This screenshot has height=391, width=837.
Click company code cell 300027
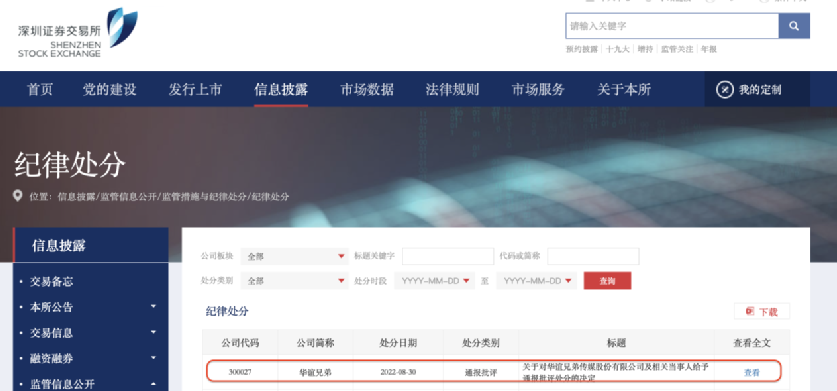[x=240, y=372]
